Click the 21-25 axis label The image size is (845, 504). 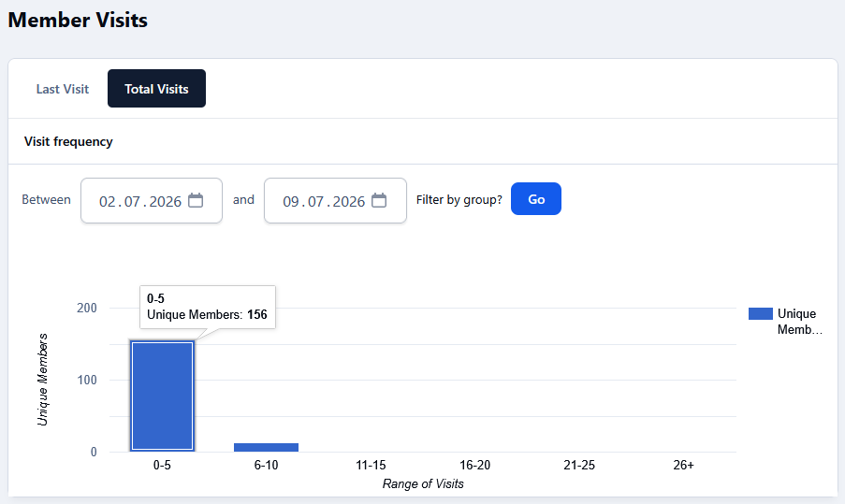click(579, 465)
